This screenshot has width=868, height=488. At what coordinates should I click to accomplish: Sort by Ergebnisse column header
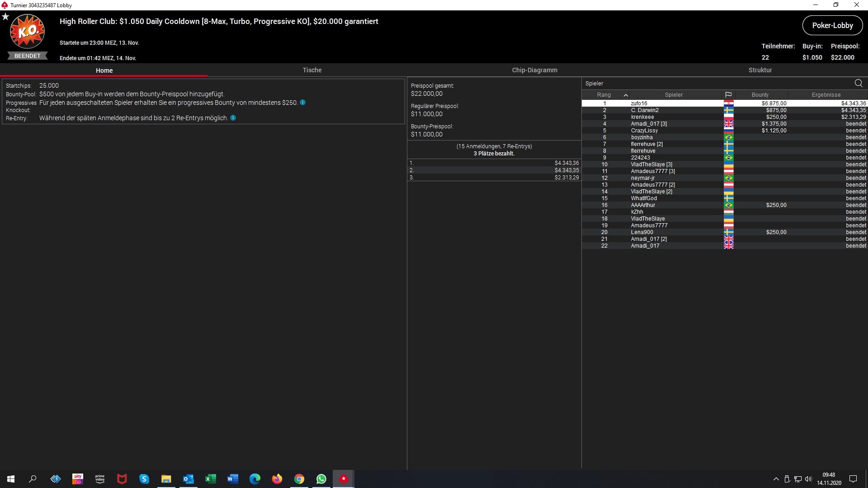[826, 95]
